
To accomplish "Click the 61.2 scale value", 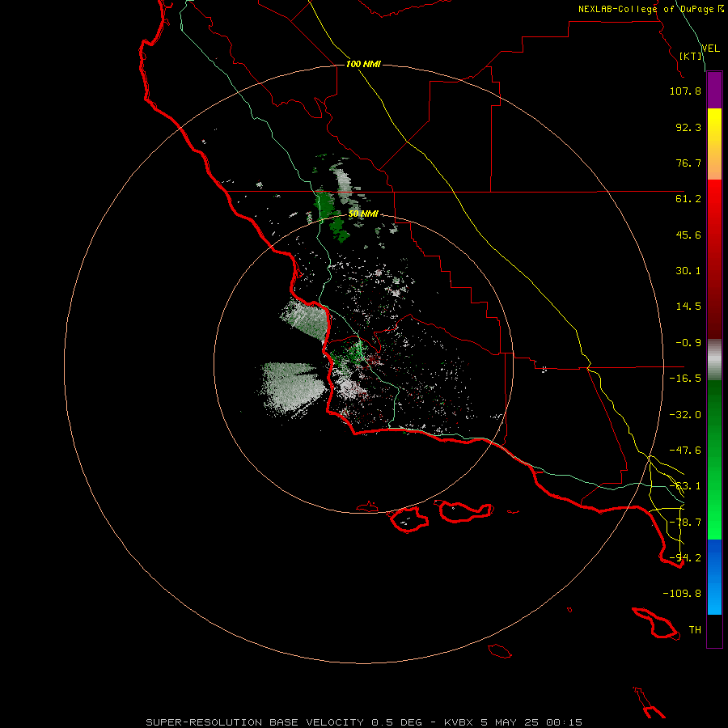I will click(688, 199).
